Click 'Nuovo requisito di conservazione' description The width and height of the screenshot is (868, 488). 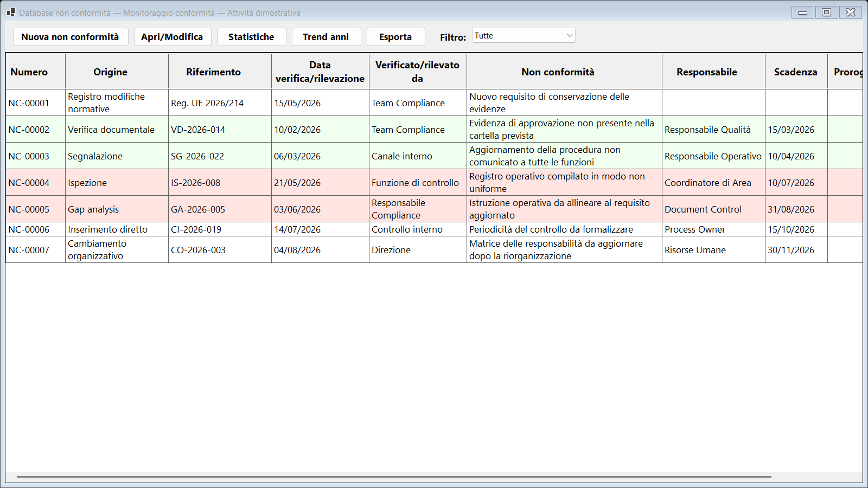[564, 102]
